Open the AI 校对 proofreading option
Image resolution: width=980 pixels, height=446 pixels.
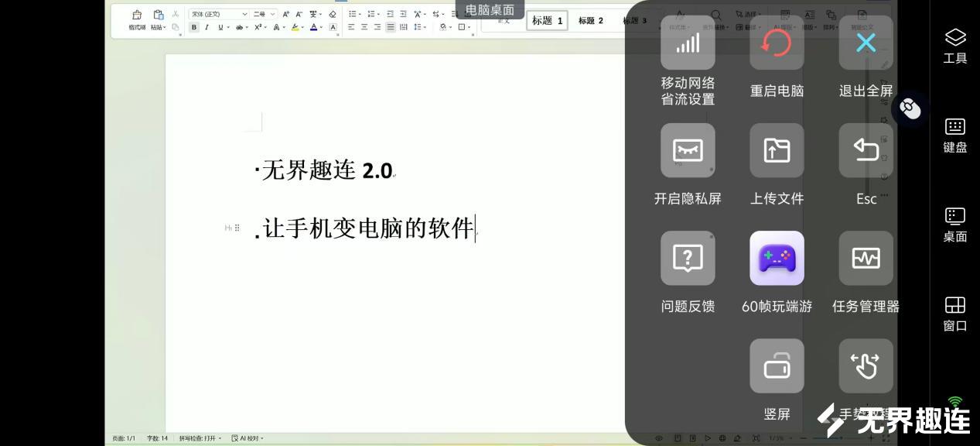[x=248, y=438]
